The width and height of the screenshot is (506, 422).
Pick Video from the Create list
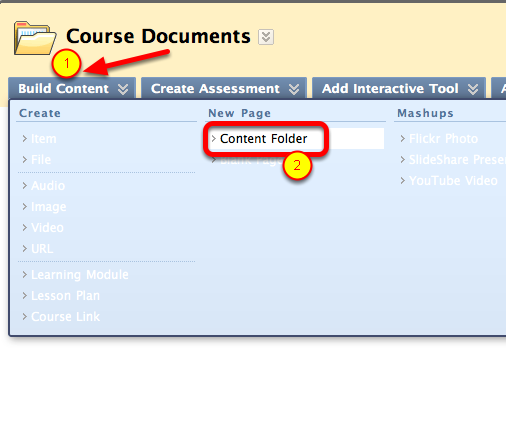pyautogui.click(x=47, y=228)
